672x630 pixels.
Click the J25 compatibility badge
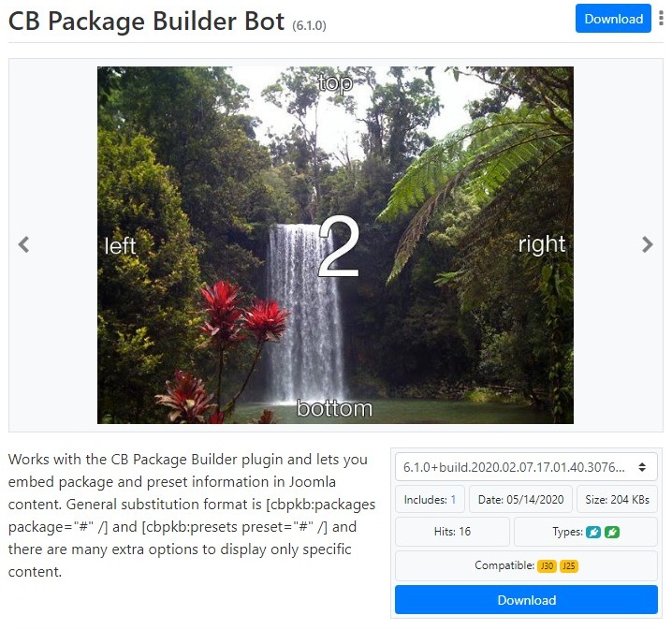[569, 566]
